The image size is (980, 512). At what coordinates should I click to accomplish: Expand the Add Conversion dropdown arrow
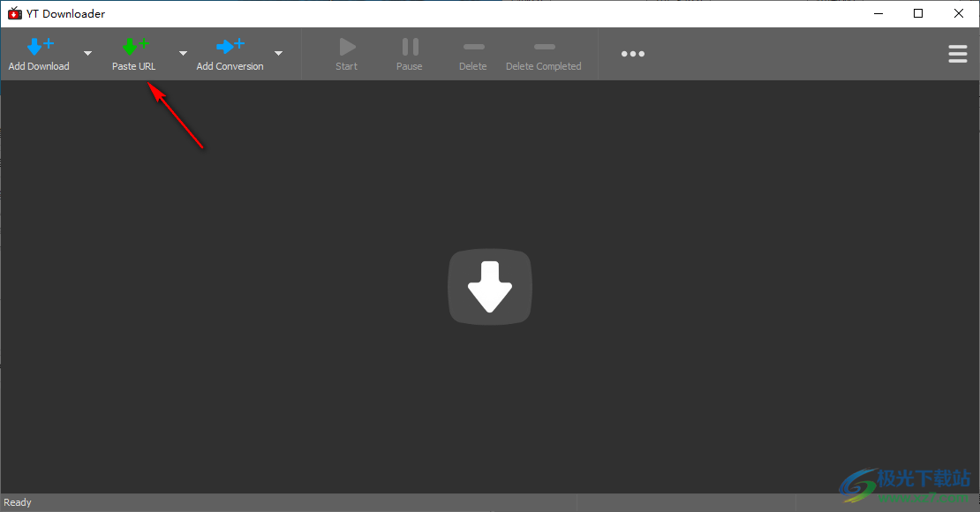point(278,54)
